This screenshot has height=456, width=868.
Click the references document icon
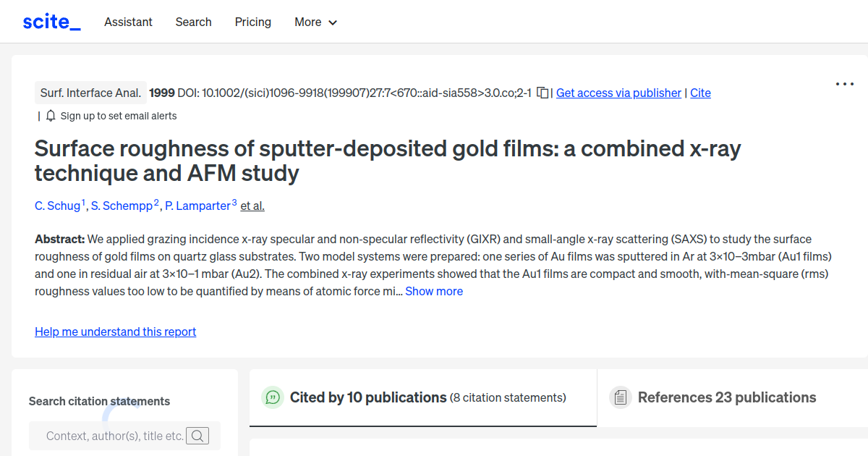tap(620, 397)
